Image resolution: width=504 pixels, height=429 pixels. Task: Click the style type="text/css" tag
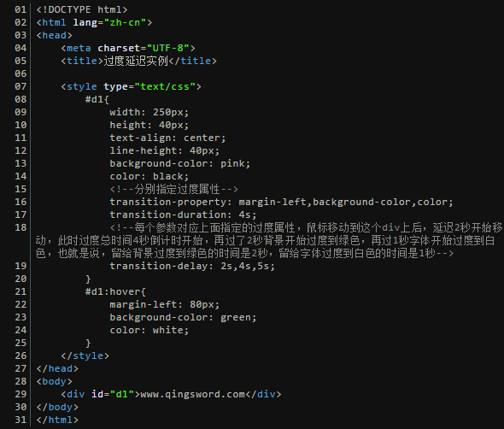click(x=131, y=86)
